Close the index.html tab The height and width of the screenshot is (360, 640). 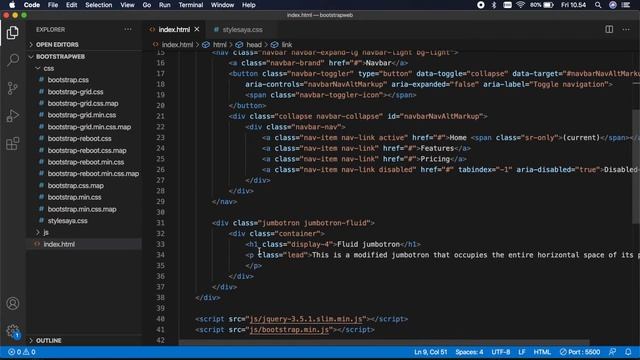click(x=197, y=29)
